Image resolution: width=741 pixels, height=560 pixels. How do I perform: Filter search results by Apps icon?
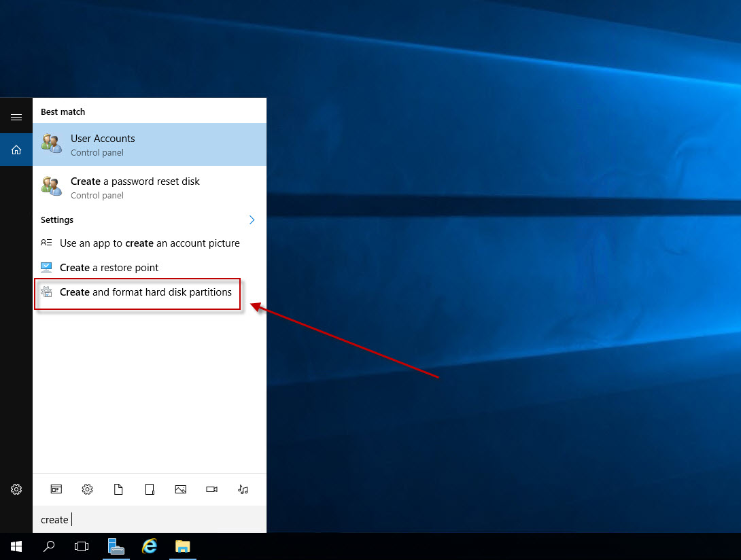pos(56,489)
